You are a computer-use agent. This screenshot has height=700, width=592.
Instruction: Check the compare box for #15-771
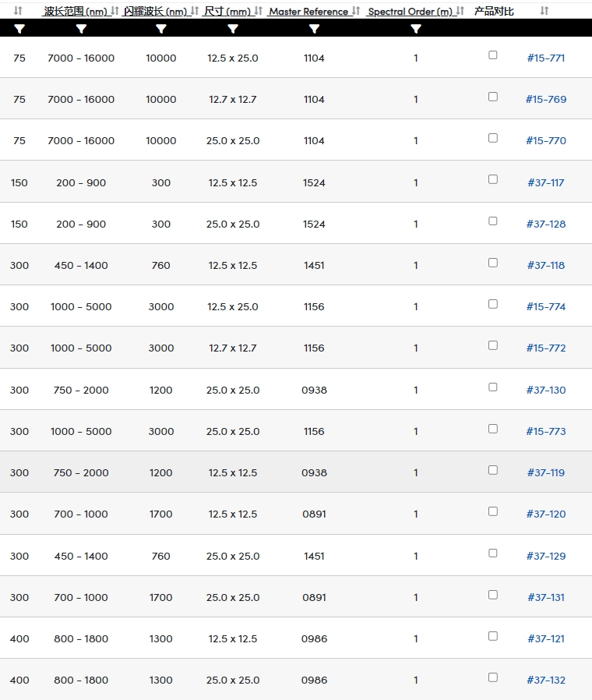point(493,55)
